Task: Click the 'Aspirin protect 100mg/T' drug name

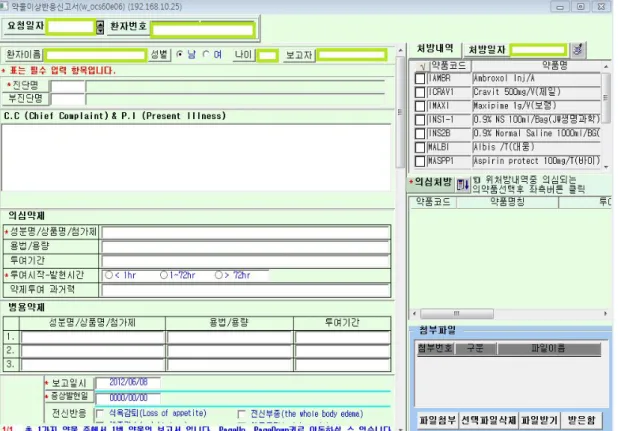Action: coord(536,161)
